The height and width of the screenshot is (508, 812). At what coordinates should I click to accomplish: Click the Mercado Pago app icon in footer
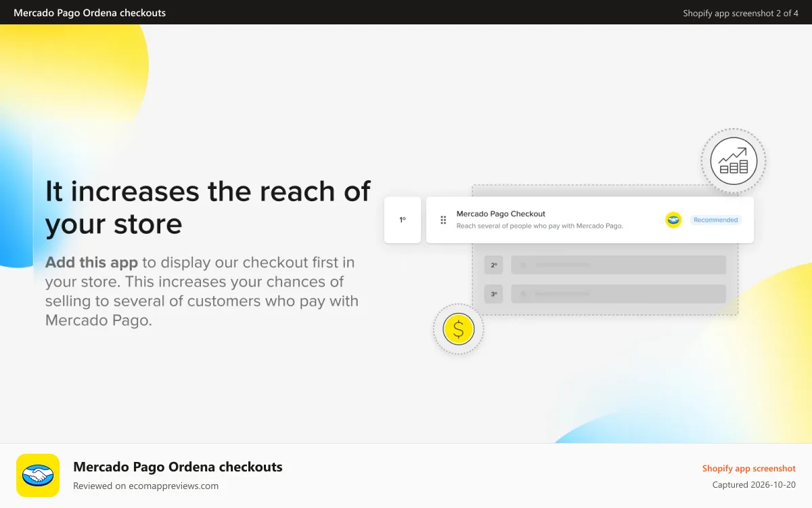coord(38,475)
